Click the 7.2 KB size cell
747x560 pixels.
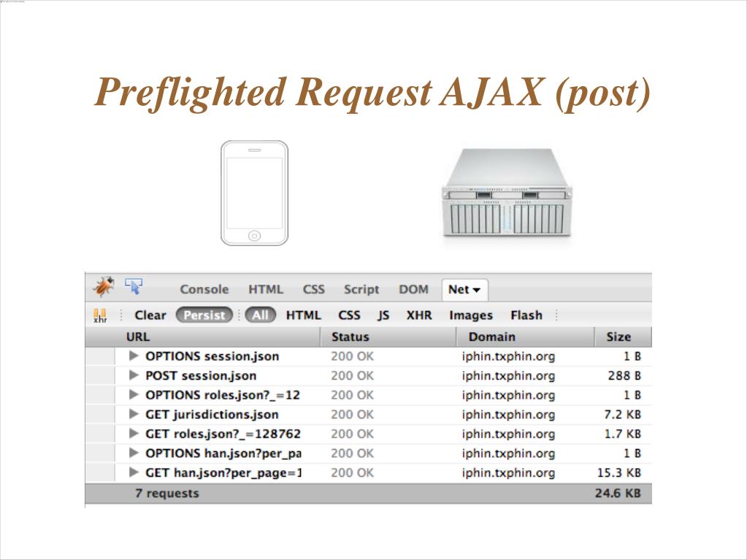point(622,415)
